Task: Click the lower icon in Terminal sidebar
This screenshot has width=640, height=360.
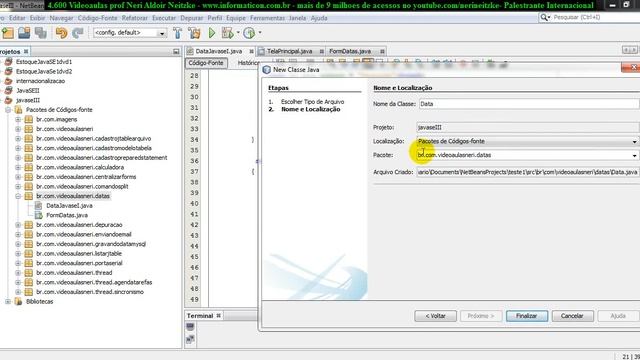Action: point(190,339)
